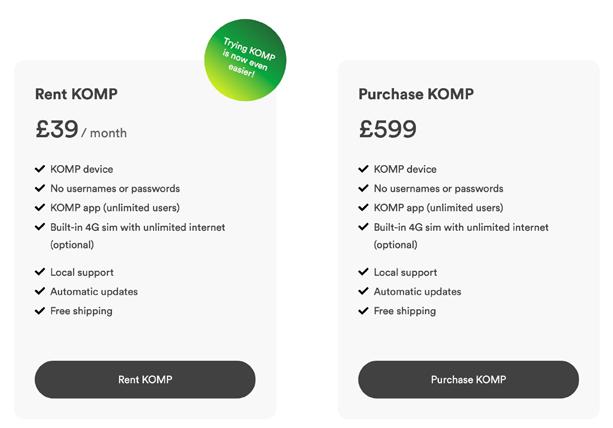Click the green 'Trying KOMP' badge
The width and height of the screenshot is (613, 428).
coord(245,59)
